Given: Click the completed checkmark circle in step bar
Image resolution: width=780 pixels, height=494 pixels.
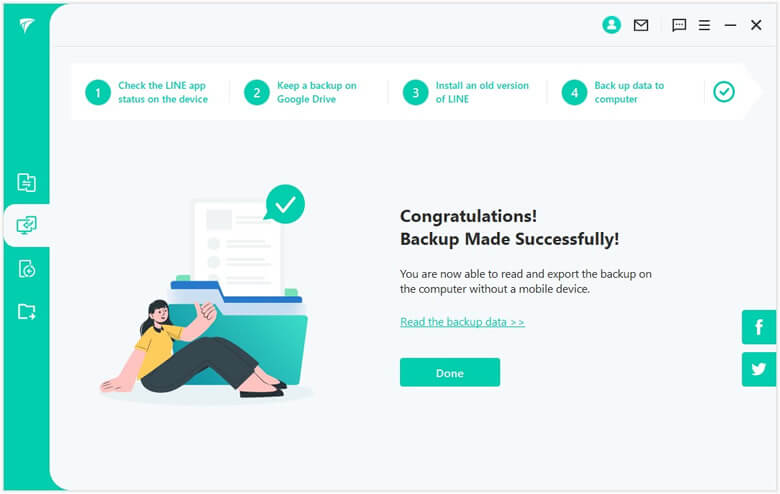Looking at the screenshot, I should pos(724,92).
